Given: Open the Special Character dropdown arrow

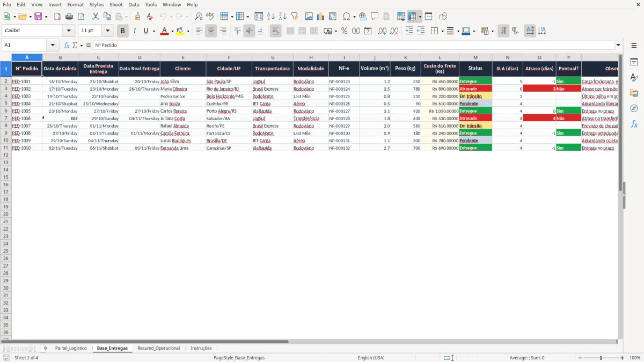Looking at the screenshot, I should (x=354, y=17).
